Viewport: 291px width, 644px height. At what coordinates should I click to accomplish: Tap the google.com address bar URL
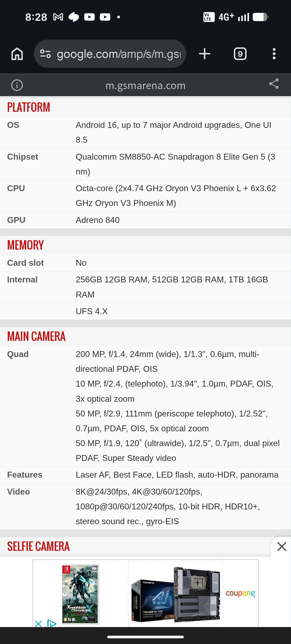pyautogui.click(x=119, y=54)
